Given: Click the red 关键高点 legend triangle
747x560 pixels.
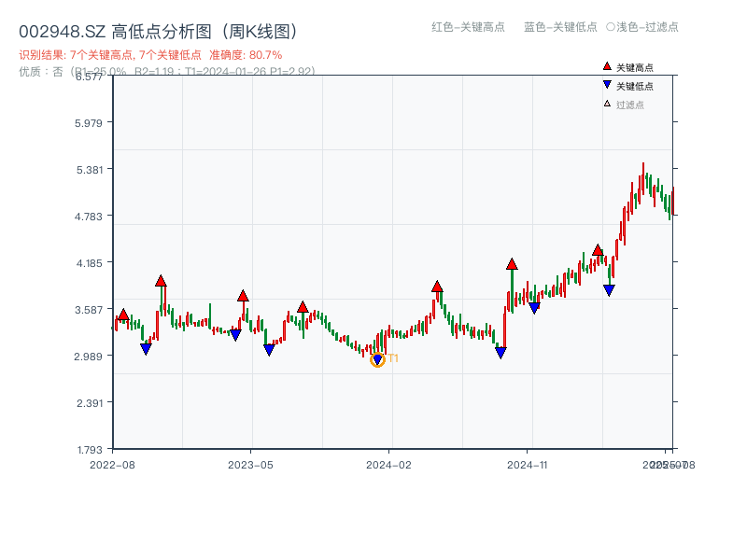Looking at the screenshot, I should 607,66.
